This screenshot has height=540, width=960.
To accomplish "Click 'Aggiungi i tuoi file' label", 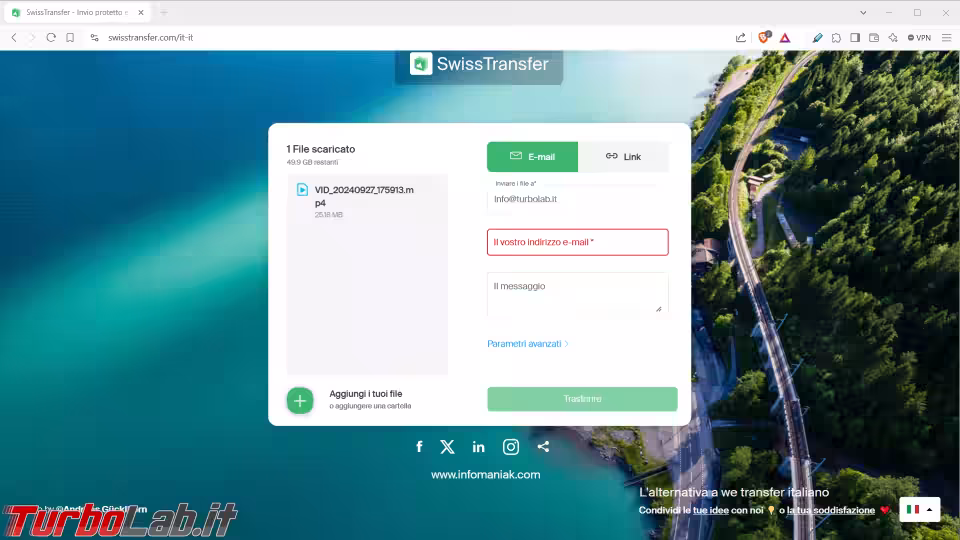I will click(x=366, y=394).
